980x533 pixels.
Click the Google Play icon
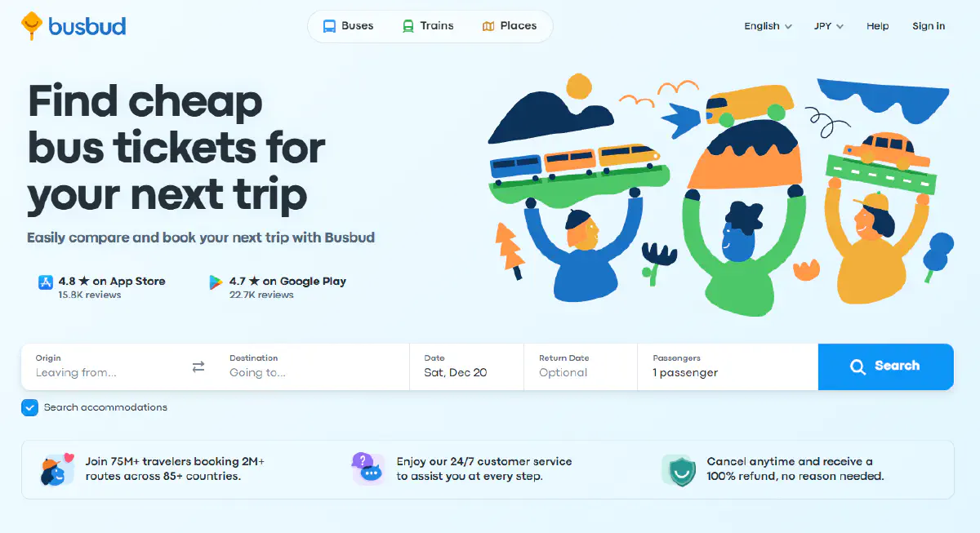tap(216, 282)
